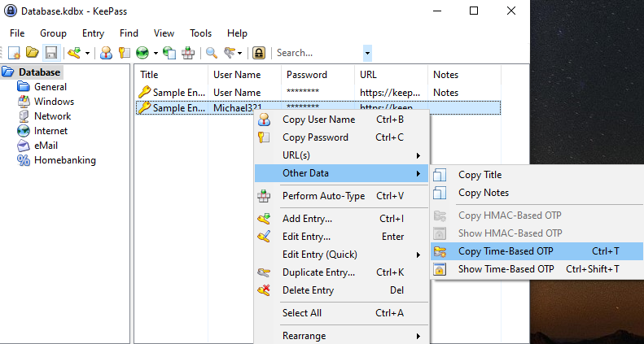
Task: Lock the workspace with the padlock icon
Action: (x=259, y=53)
